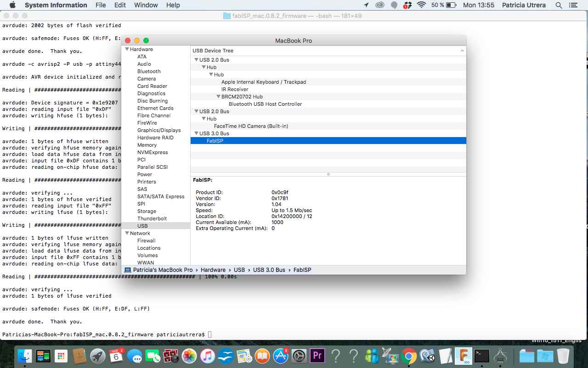Open the Apple menu
The image size is (588, 368).
click(x=12, y=5)
